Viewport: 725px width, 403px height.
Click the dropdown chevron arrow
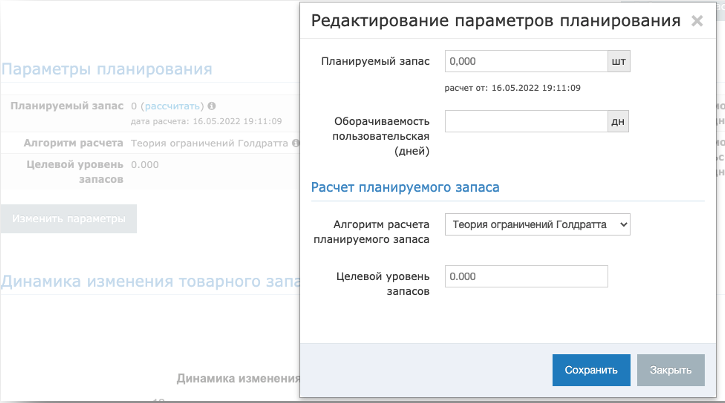[623, 225]
